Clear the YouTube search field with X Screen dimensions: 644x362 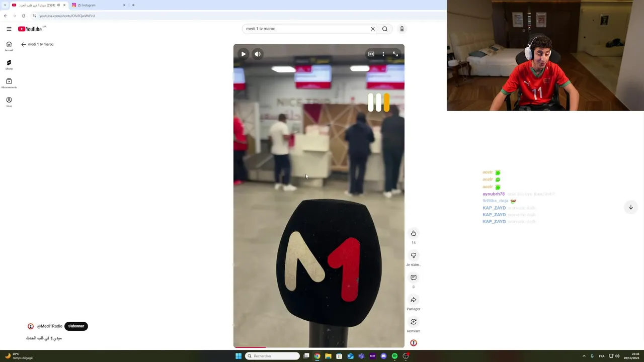click(x=373, y=29)
